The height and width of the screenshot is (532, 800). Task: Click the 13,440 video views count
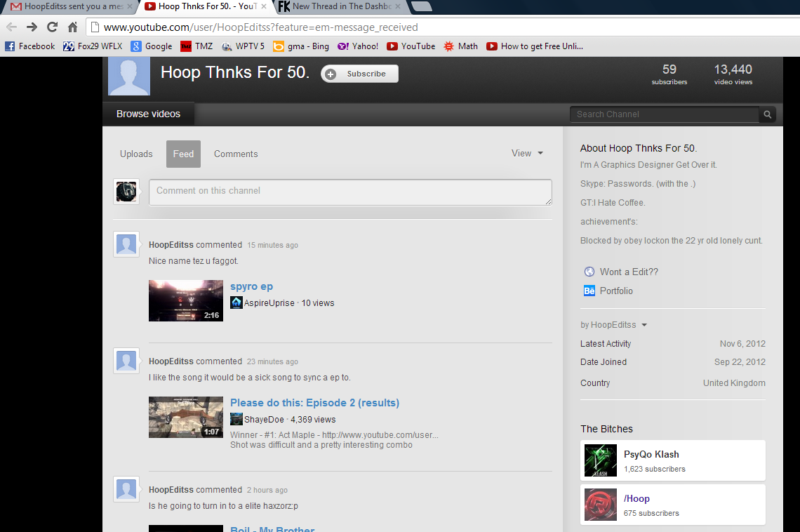click(733, 74)
